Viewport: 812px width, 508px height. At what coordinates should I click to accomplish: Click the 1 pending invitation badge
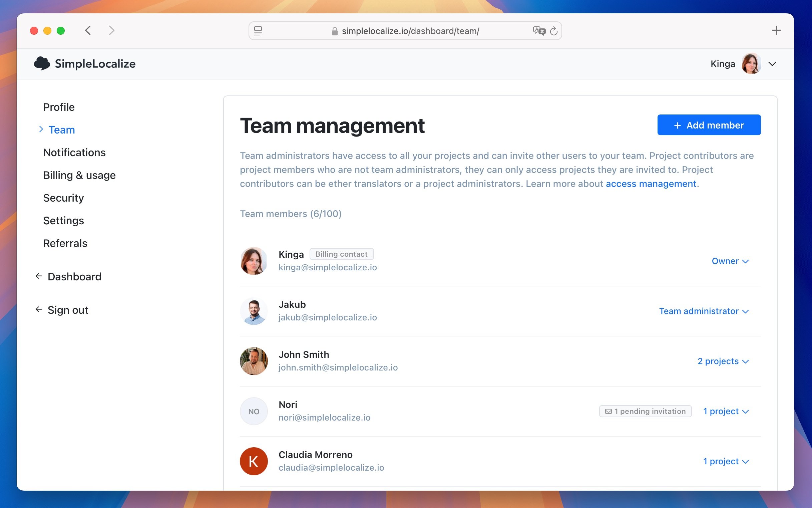click(645, 411)
